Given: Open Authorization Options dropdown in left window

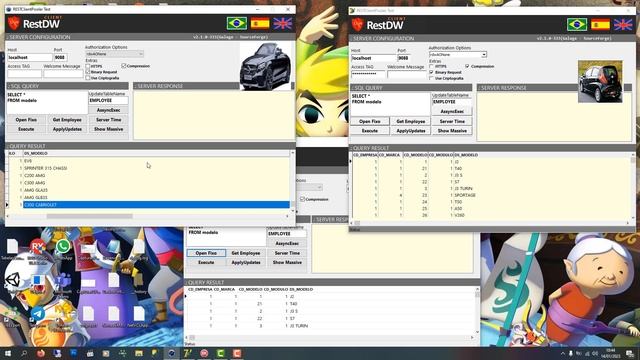Looking at the screenshot, I should 115,54.
